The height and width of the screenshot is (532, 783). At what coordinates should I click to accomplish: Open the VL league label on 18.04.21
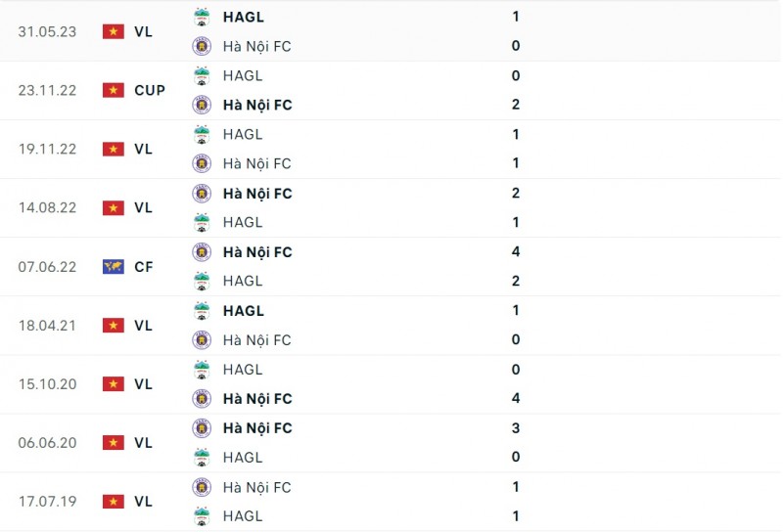coord(144,326)
